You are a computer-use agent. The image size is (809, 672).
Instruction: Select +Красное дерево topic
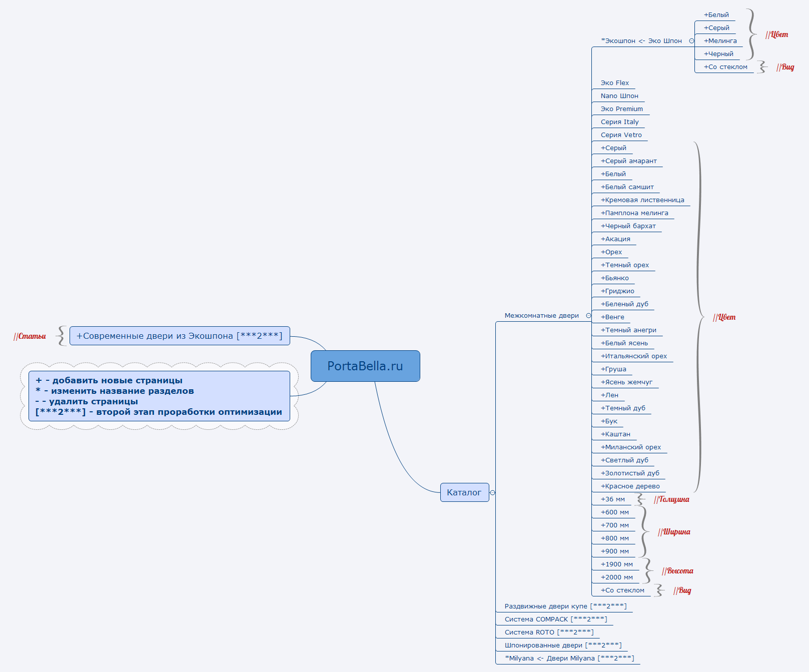[630, 486]
